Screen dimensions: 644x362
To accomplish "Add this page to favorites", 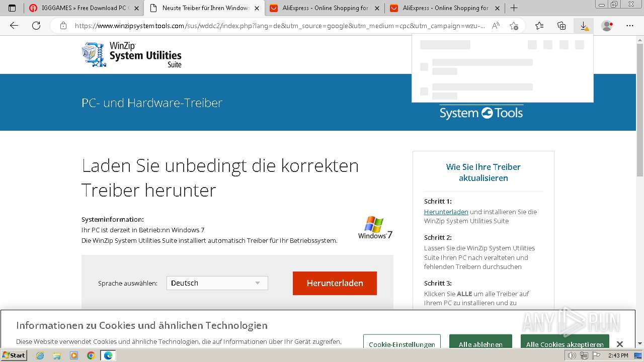I will (514, 26).
